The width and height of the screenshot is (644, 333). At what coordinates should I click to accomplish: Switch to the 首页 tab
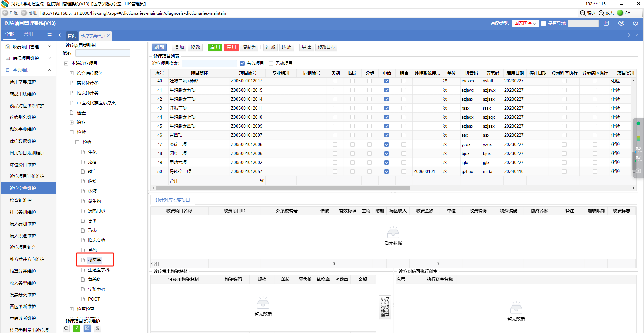point(72,36)
